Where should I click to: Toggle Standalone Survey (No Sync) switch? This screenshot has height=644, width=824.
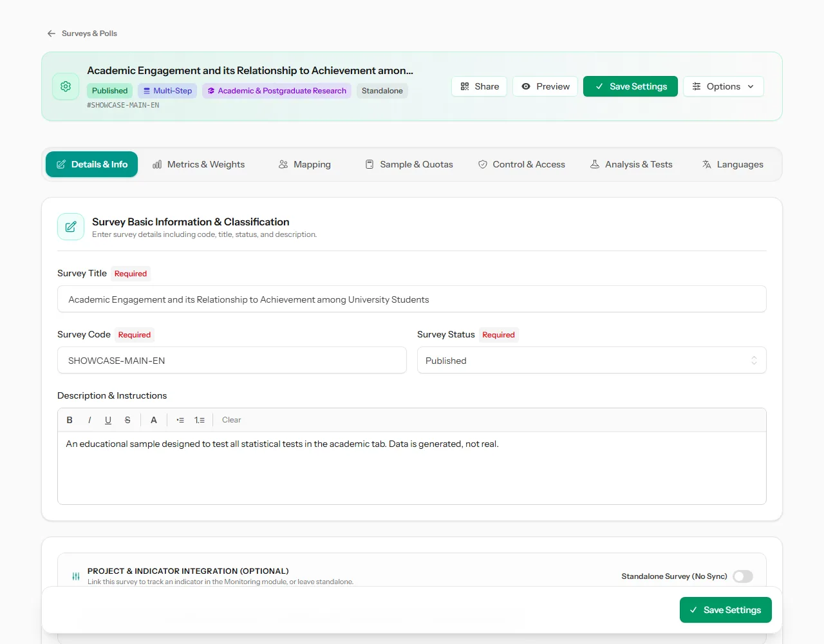pyautogui.click(x=743, y=576)
